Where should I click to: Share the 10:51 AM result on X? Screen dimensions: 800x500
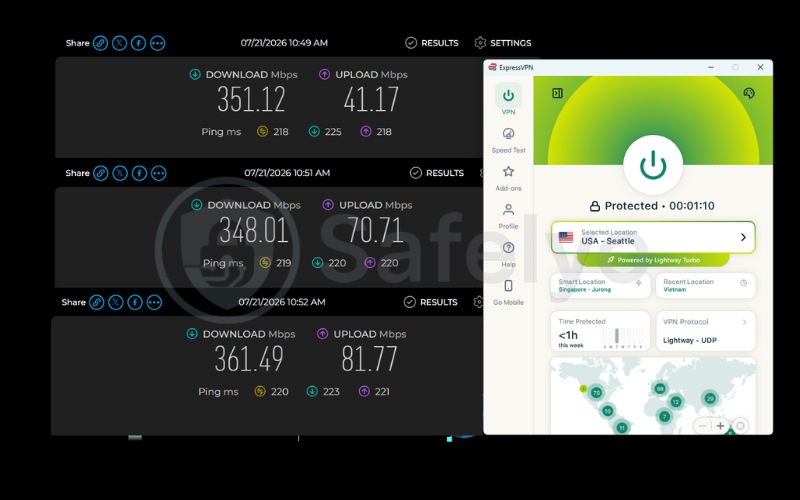pyautogui.click(x=120, y=173)
